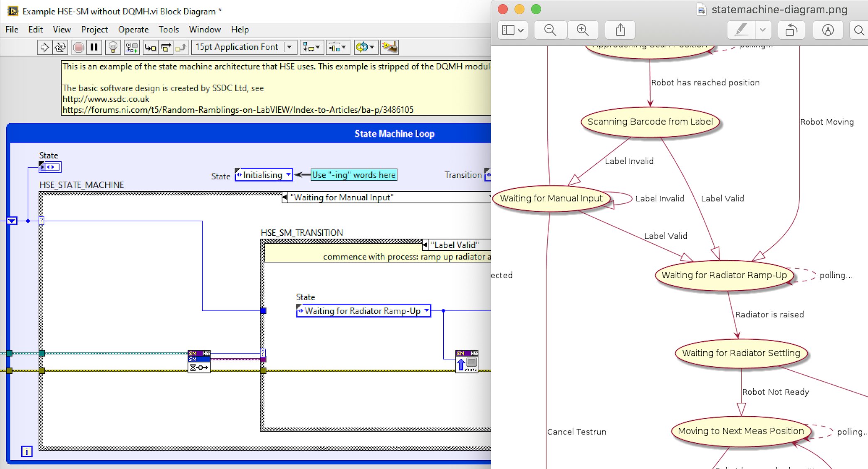Click the Run arrow button

(44, 47)
